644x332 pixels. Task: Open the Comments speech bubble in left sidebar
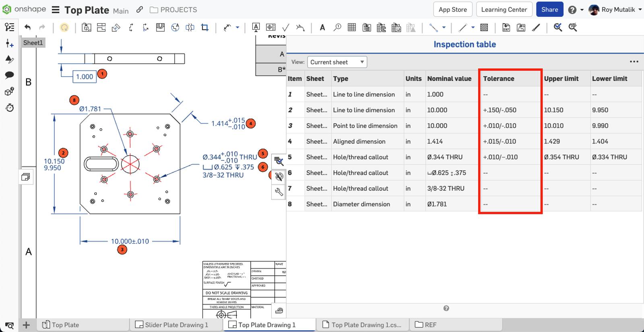pos(9,75)
